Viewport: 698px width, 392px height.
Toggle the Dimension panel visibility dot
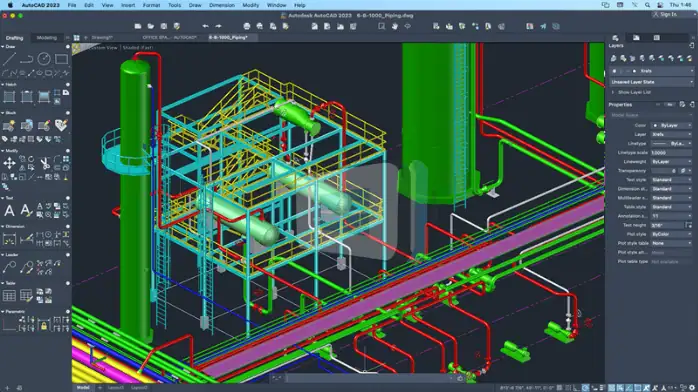[68, 226]
